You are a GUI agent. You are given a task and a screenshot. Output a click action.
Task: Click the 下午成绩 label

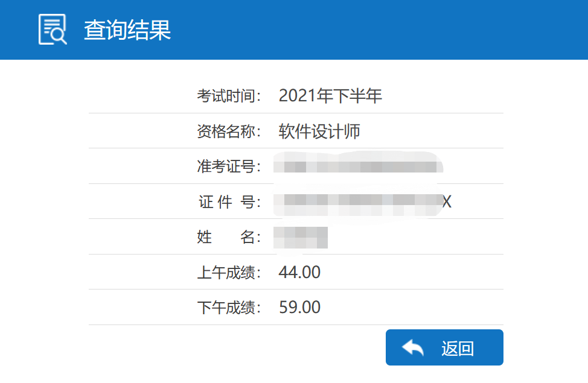(229, 308)
